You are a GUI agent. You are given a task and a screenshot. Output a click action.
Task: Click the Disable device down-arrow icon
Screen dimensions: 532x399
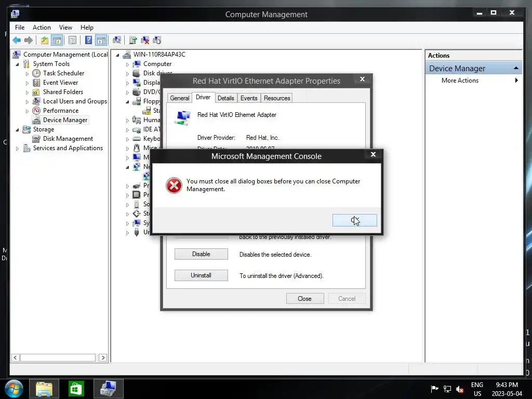[x=157, y=41]
